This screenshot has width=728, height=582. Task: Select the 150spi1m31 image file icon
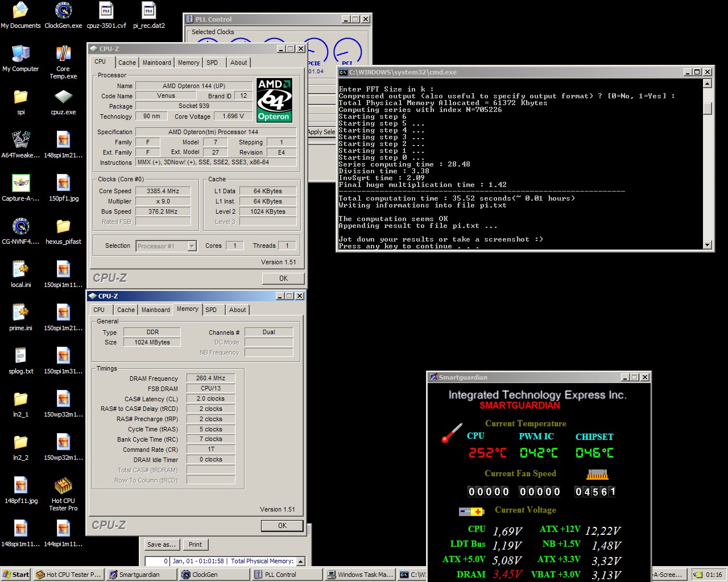63,361
